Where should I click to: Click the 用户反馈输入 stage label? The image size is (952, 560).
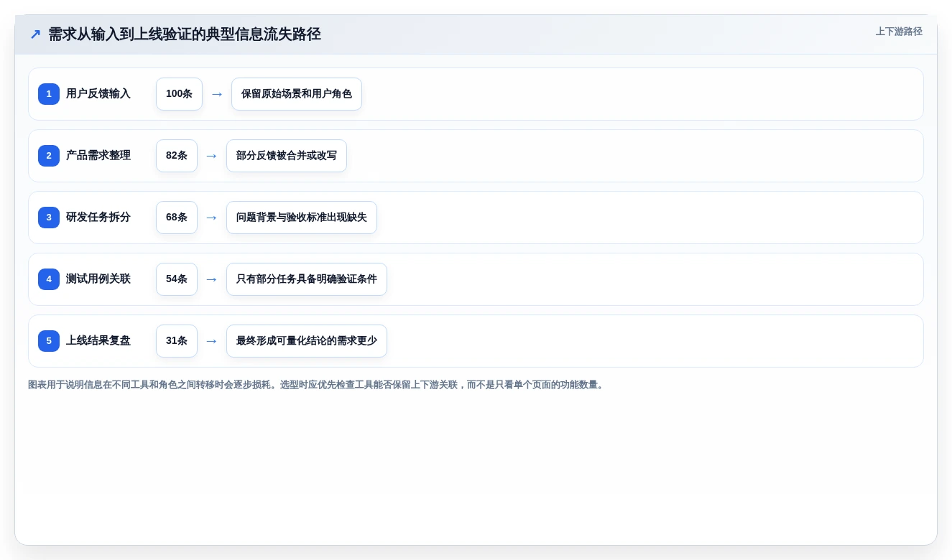98,94
